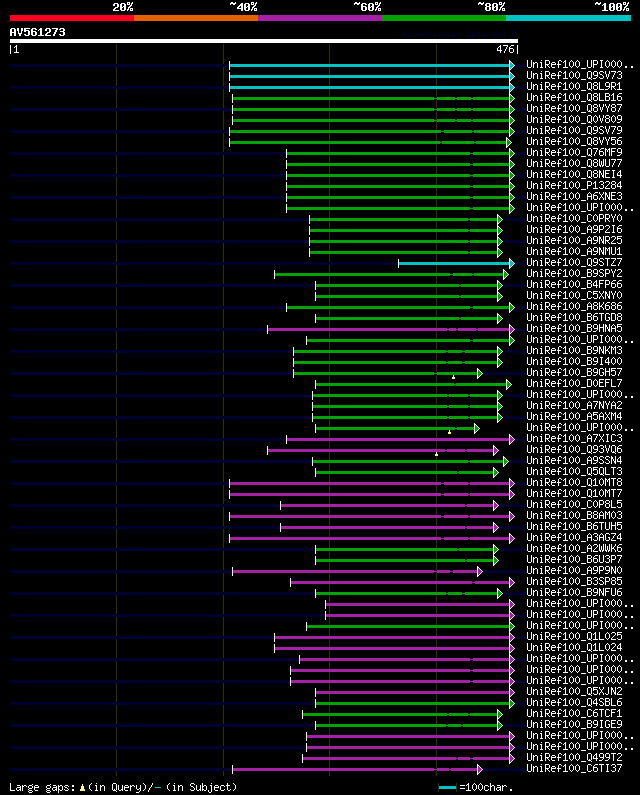The height and width of the screenshot is (795, 640).
Task: Select hit label UniRef100_B4FP66
Action: point(574,284)
